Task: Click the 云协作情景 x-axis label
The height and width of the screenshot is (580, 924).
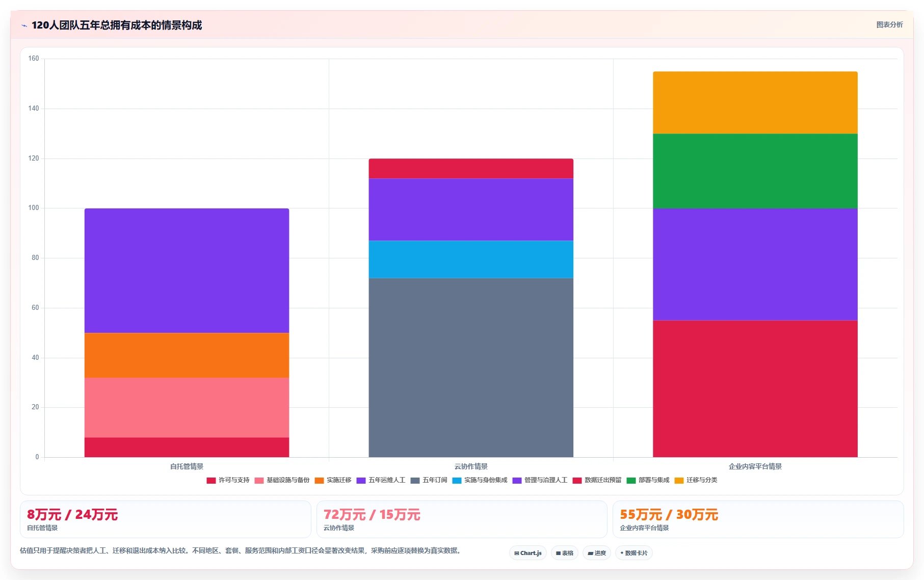Action: tap(471, 466)
